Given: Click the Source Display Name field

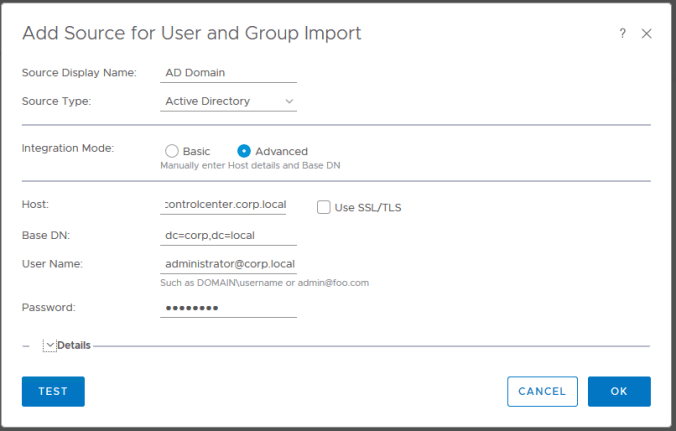Looking at the screenshot, I should [x=228, y=72].
